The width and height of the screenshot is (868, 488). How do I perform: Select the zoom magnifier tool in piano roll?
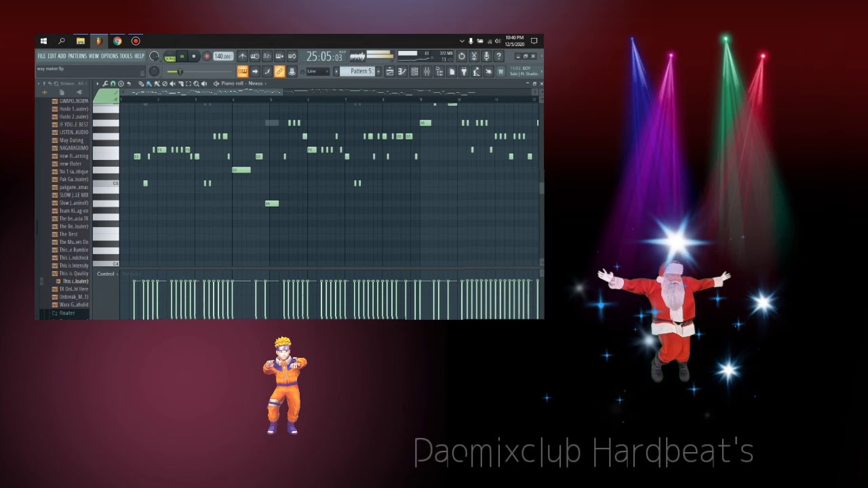[196, 84]
